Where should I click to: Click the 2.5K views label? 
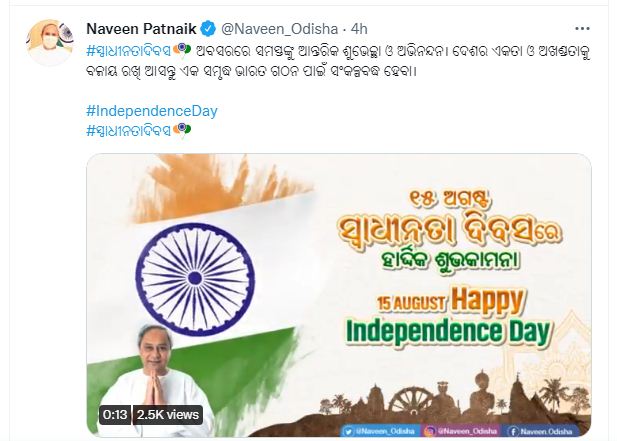(x=168, y=415)
